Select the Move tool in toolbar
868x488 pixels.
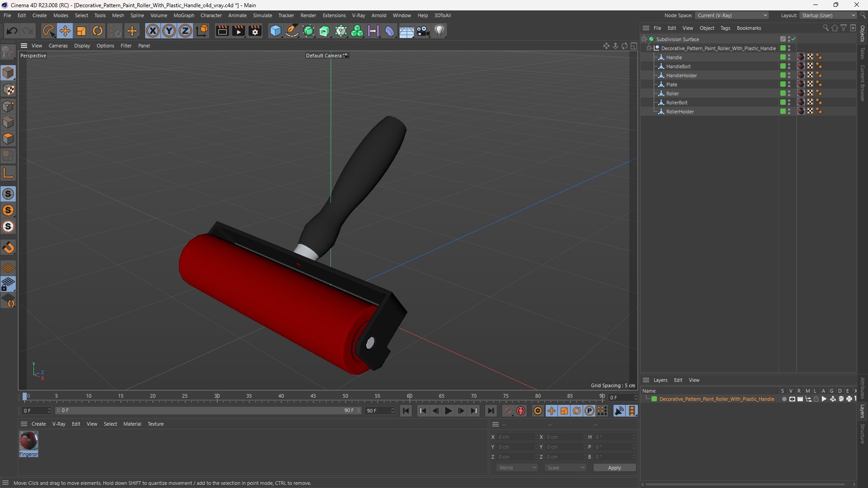pyautogui.click(x=65, y=31)
